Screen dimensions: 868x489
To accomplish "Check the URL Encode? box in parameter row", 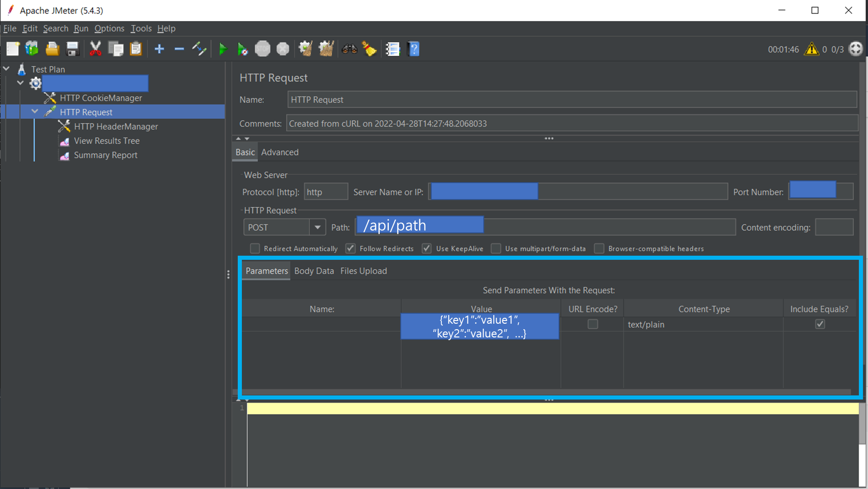I will (593, 324).
